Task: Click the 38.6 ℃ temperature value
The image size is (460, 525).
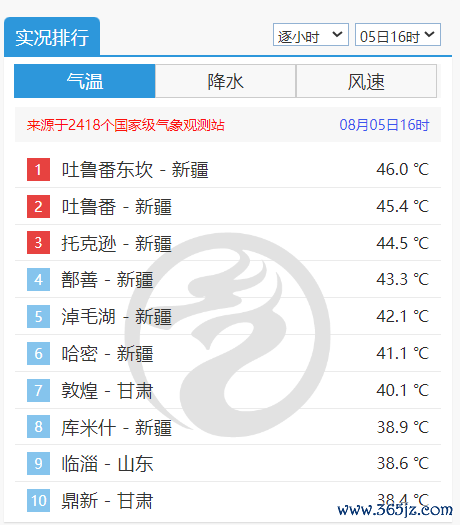Action: coord(402,463)
